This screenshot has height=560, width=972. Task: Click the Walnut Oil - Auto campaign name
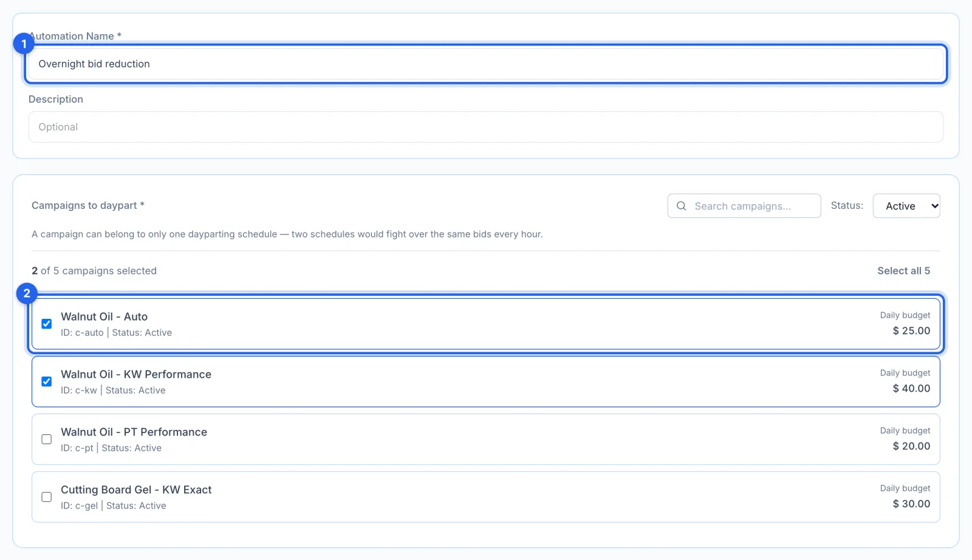coord(104,316)
